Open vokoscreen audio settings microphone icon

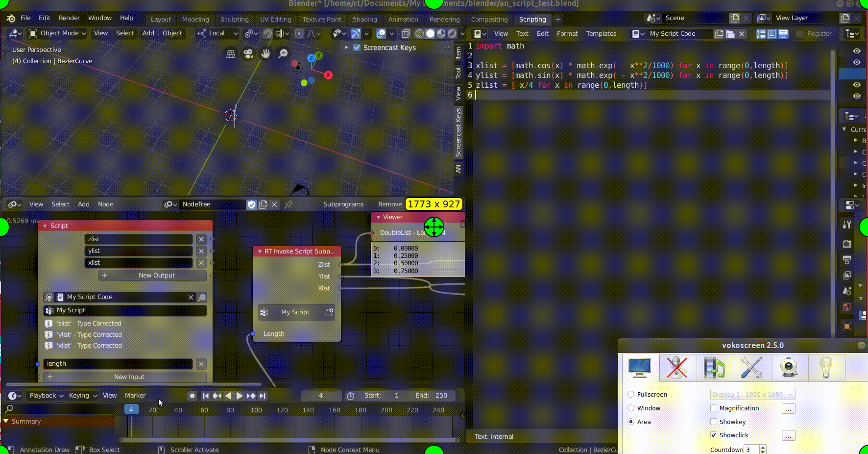pyautogui.click(x=677, y=368)
